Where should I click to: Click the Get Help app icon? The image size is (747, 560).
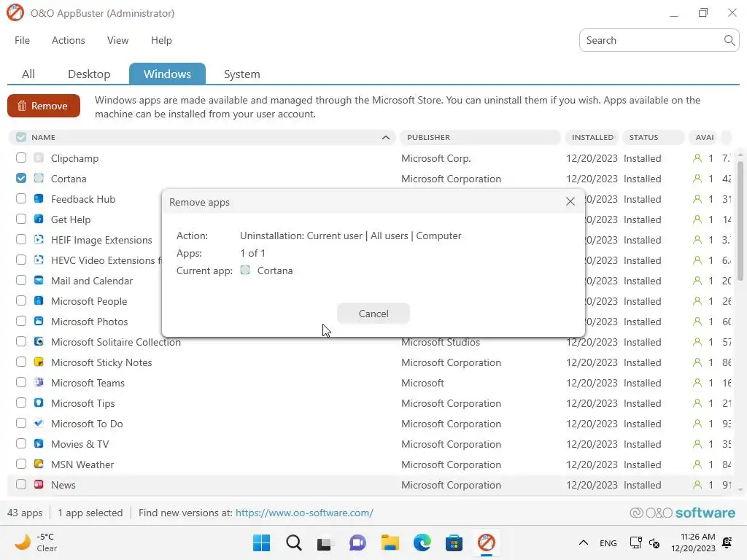[39, 219]
